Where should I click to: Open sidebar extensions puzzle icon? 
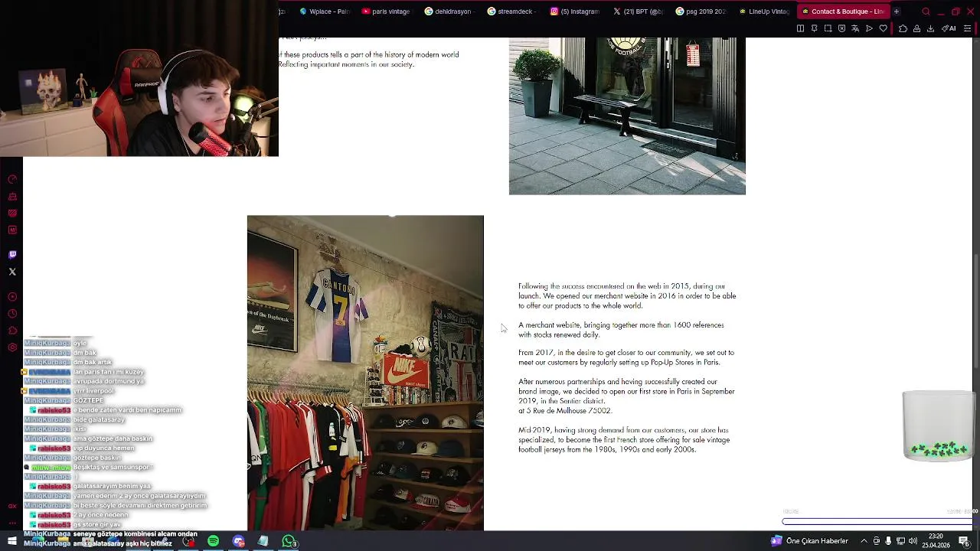point(12,331)
